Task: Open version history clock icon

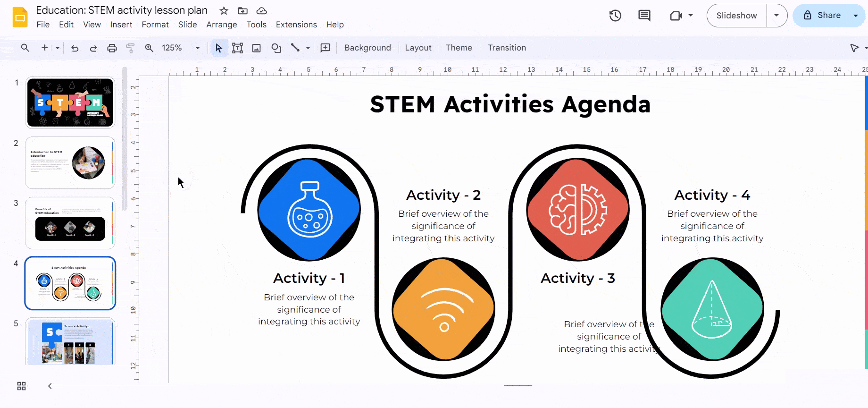Action: [615, 16]
